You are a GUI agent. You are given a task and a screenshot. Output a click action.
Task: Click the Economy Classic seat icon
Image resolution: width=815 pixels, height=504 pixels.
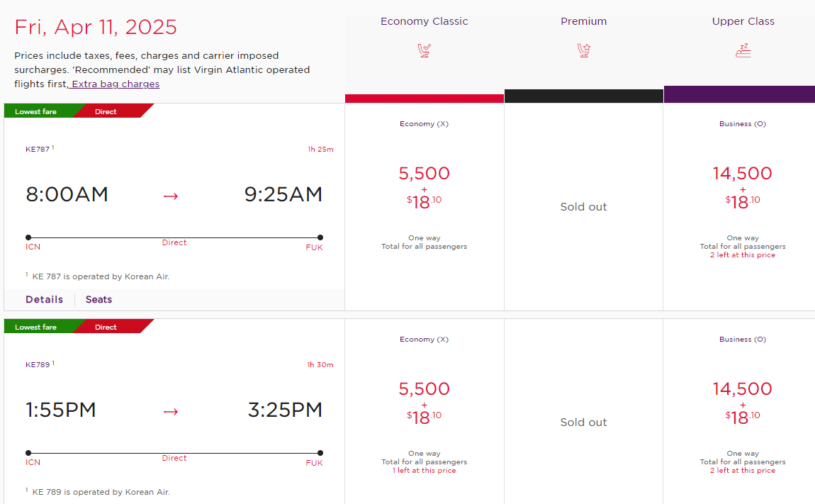[424, 50]
